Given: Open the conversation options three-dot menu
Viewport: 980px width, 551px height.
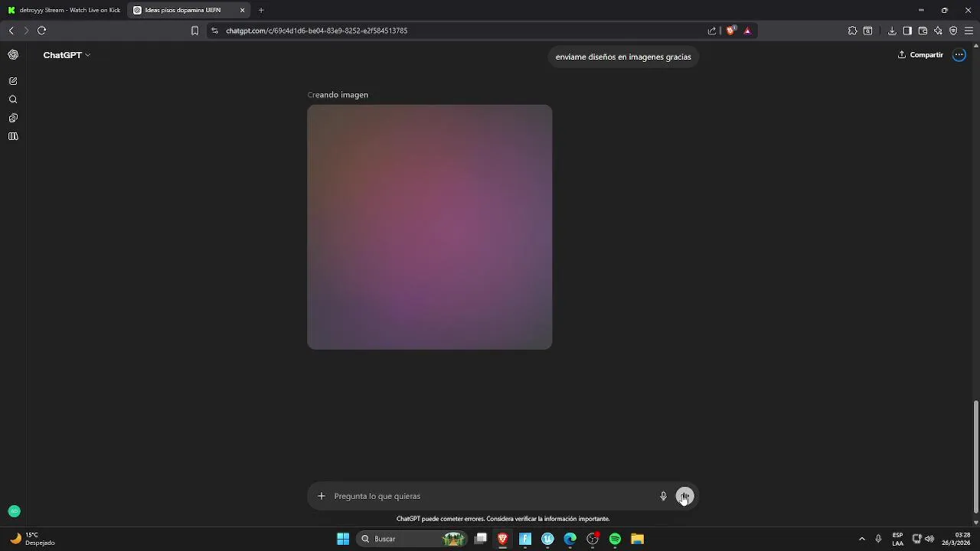Looking at the screenshot, I should tap(959, 55).
